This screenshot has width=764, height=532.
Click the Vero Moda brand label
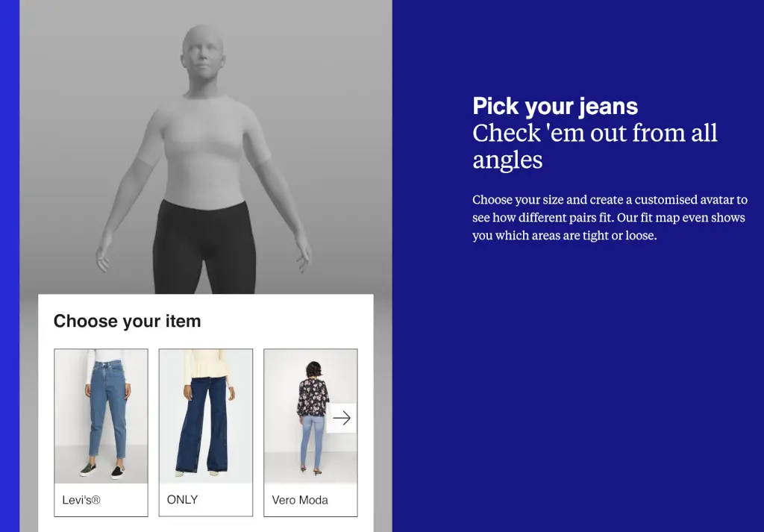[x=300, y=500]
